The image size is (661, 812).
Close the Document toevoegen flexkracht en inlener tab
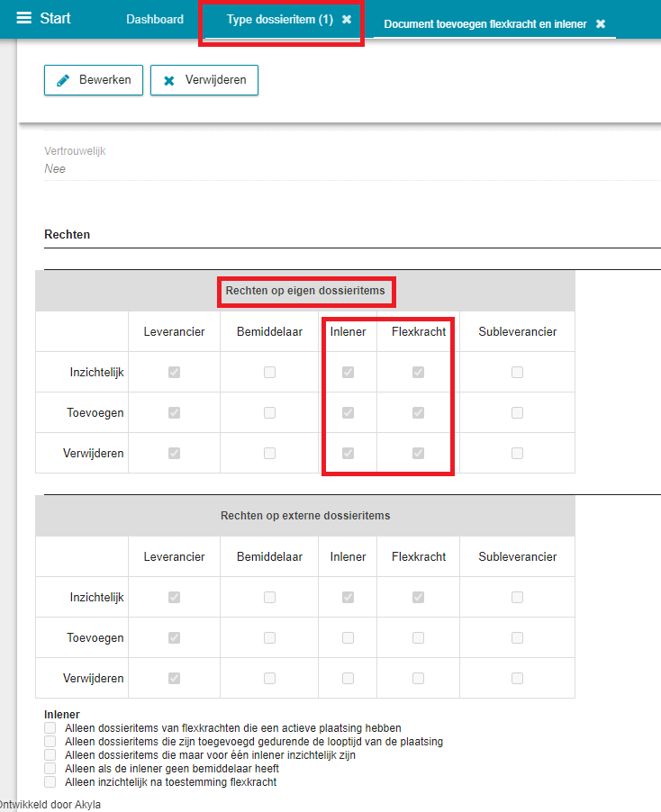[601, 24]
